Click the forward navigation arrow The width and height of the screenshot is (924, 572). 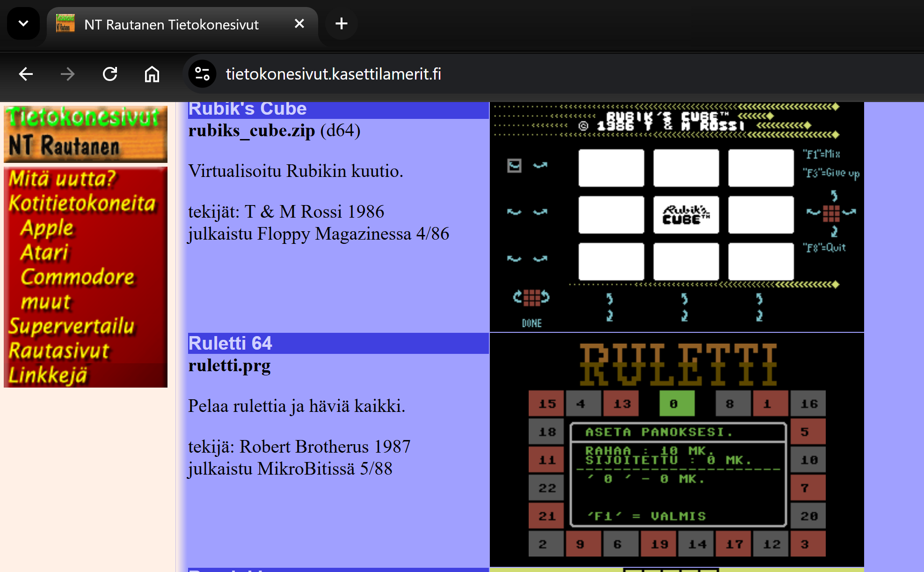(x=68, y=74)
